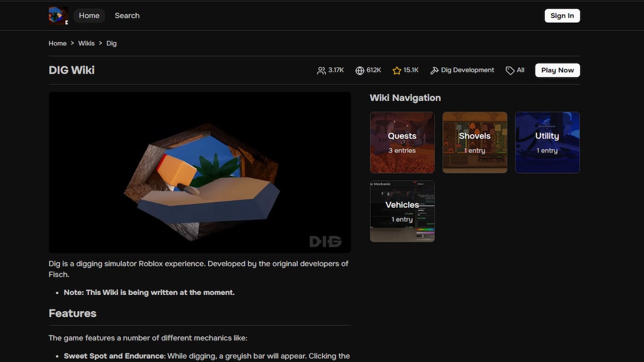Open the Quests wiki category card
Image resolution: width=644 pixels, height=362 pixels.
402,142
